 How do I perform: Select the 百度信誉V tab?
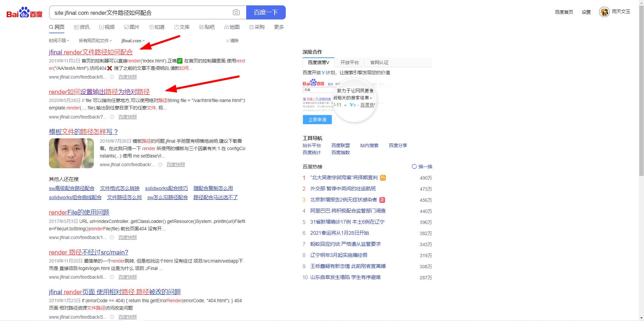[x=319, y=62]
